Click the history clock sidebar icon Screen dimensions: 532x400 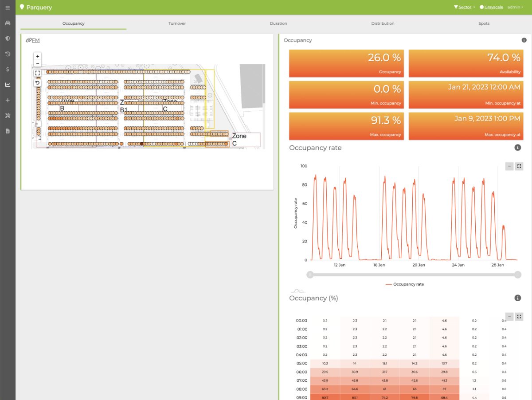[8, 54]
